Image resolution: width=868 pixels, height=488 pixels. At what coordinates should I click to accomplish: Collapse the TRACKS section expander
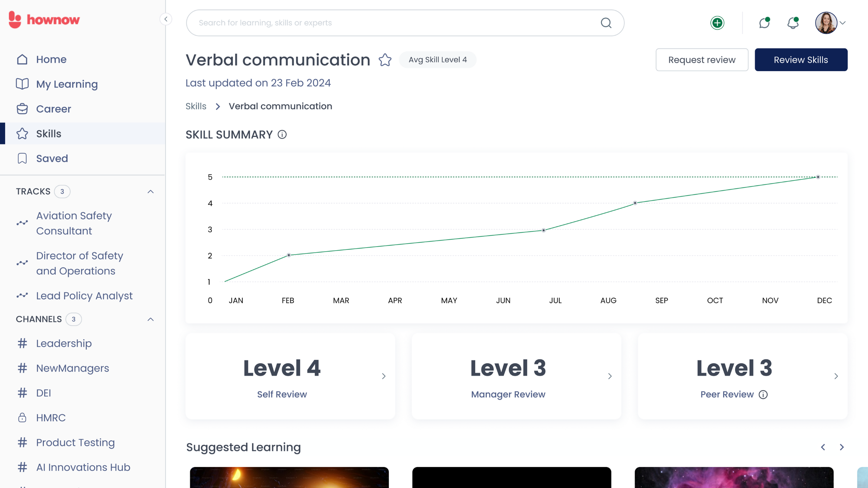151,191
